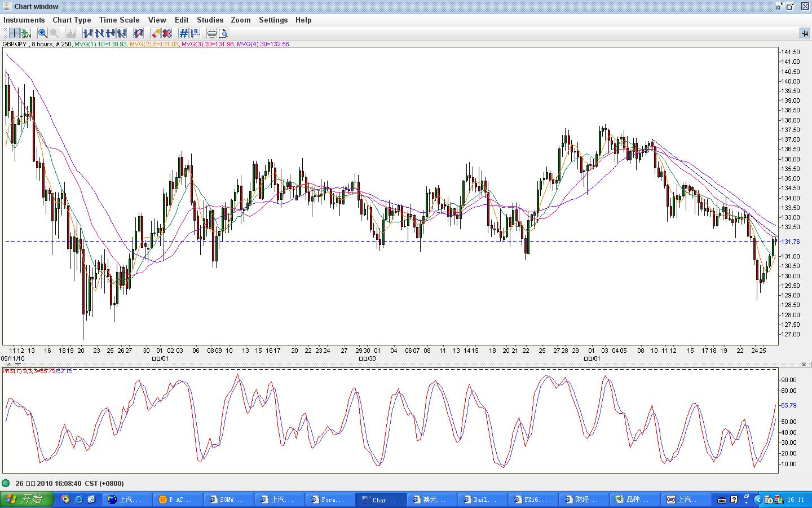
Task: Open the View menu
Action: [x=157, y=20]
